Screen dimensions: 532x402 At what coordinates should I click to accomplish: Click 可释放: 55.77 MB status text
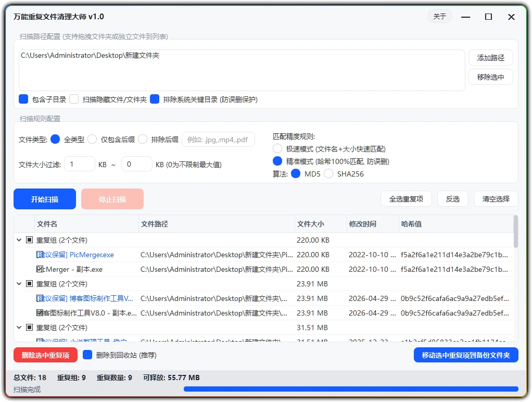(x=171, y=378)
